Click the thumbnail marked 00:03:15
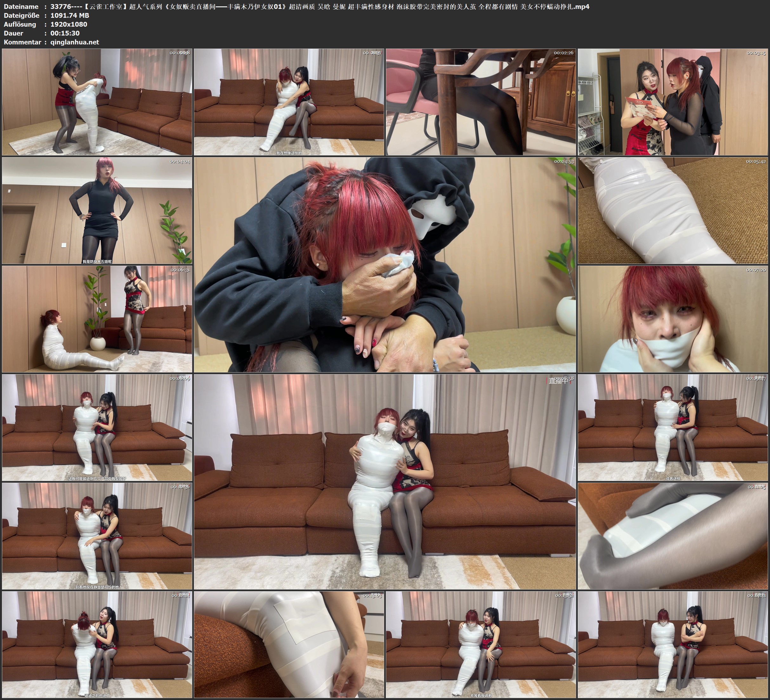This screenshot has height=700, width=770. click(x=673, y=102)
